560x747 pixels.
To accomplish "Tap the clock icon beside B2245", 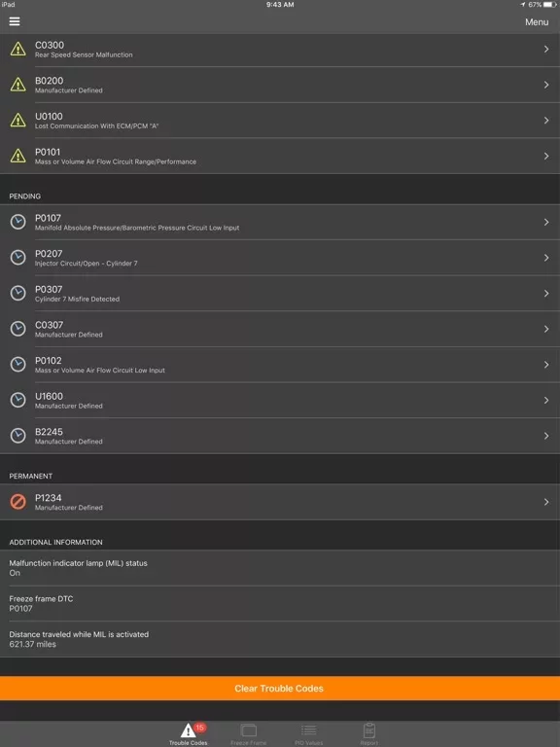I will tap(18, 436).
